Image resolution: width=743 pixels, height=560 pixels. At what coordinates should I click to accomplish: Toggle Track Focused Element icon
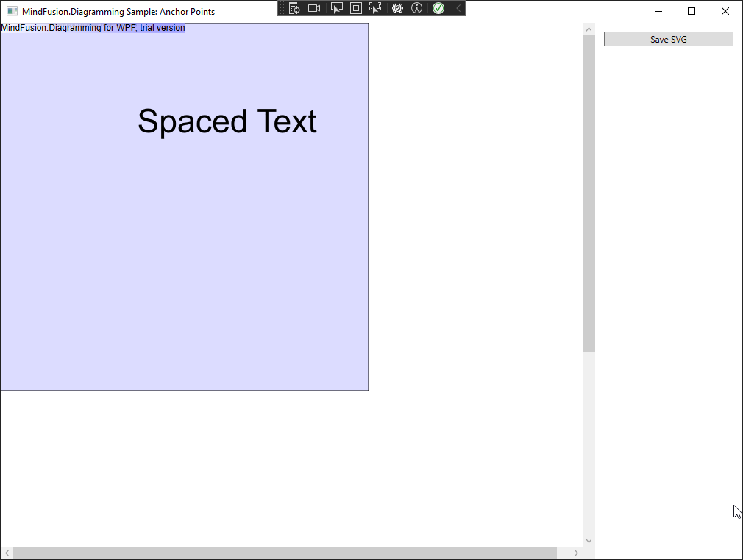(x=375, y=8)
